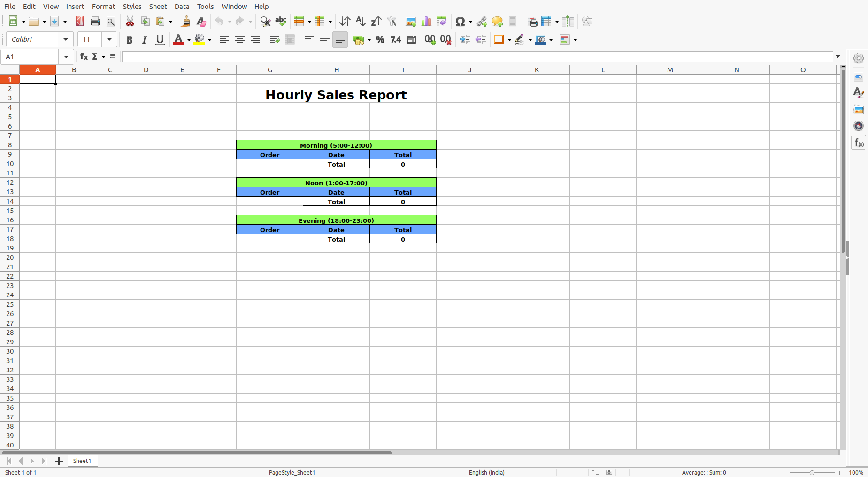The height and width of the screenshot is (477, 868).
Task: Open sidebar Gallery panel
Action: click(x=859, y=109)
